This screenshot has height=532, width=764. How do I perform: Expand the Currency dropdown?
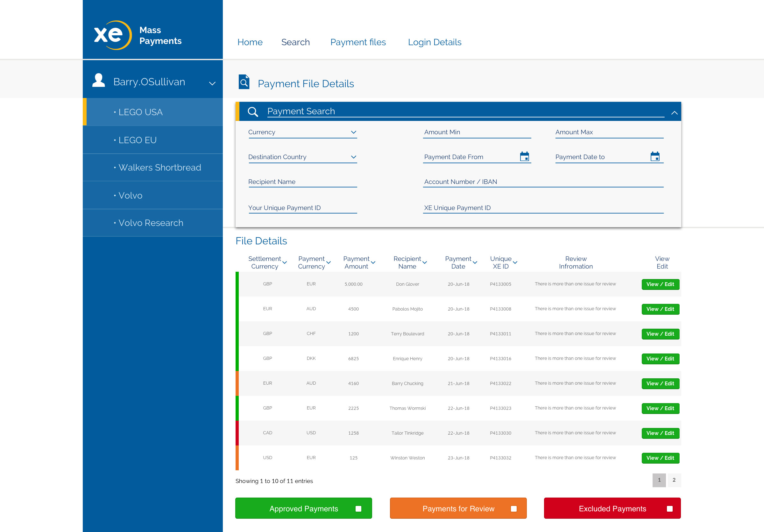(353, 132)
